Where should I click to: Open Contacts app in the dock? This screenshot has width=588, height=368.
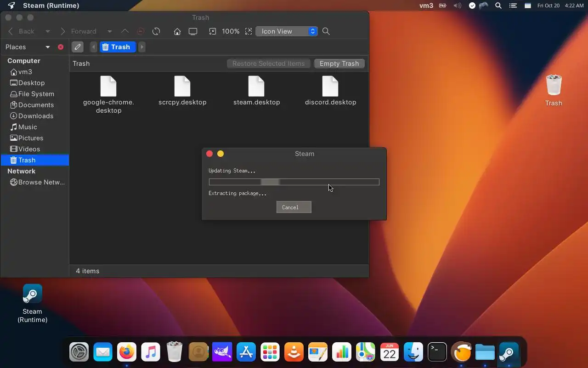[x=198, y=353]
